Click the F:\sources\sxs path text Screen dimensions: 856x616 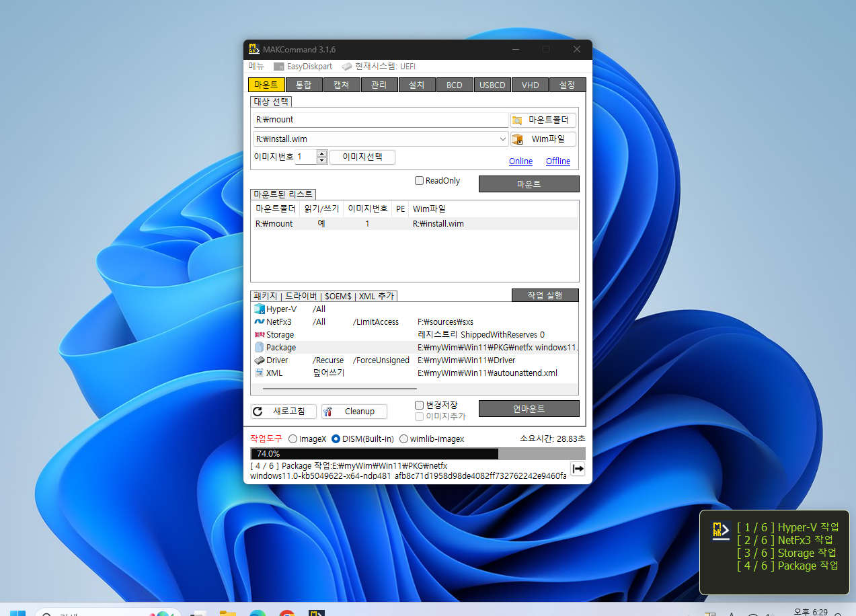[x=445, y=322]
